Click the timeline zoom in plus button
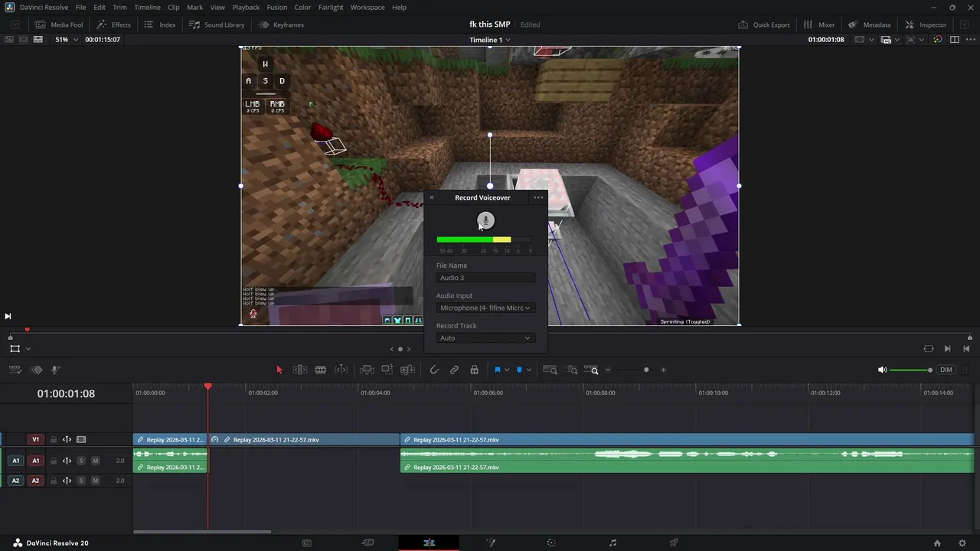Screen dimensions: 980x551 pyautogui.click(x=663, y=370)
